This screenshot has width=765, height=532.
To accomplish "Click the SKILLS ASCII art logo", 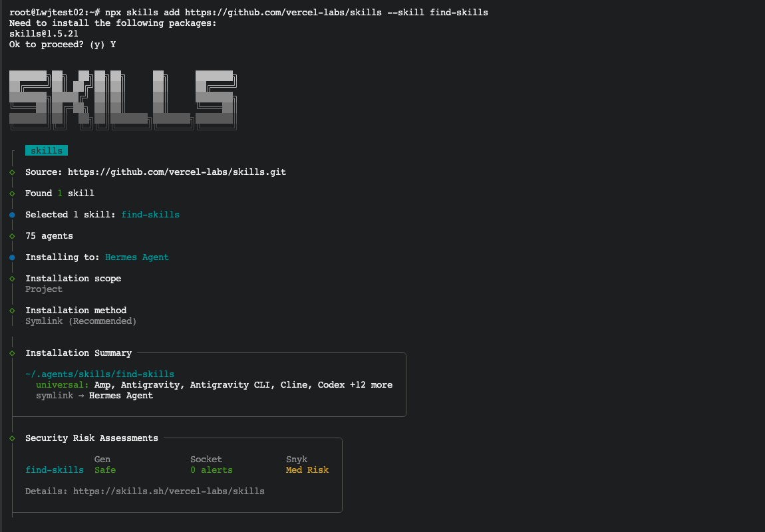I will pyautogui.click(x=123, y=100).
